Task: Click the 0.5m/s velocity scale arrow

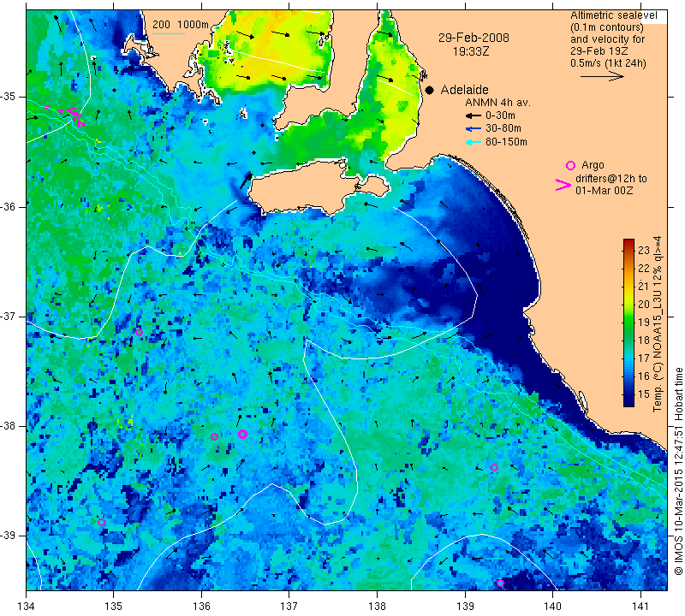Action: point(602,76)
